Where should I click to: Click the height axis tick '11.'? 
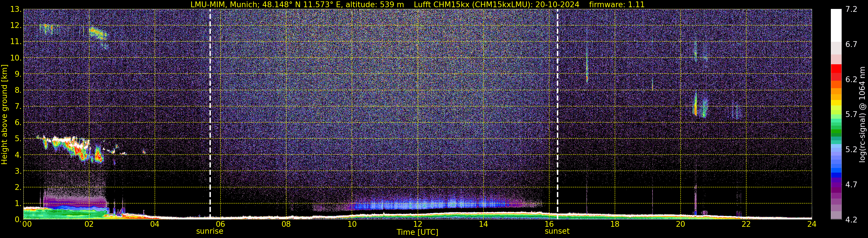point(16,41)
